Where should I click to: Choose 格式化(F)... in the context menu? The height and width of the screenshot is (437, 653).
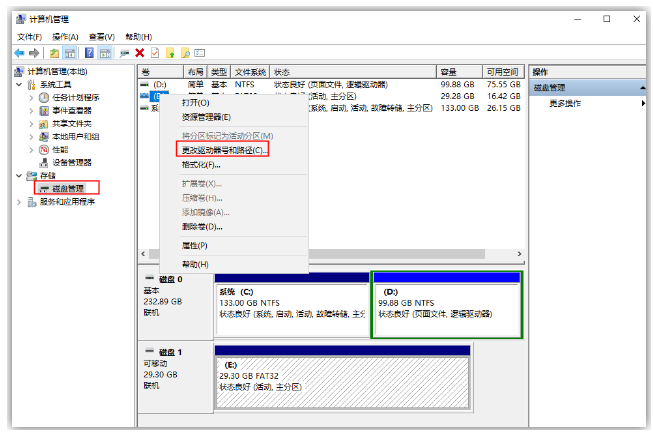coord(200,164)
